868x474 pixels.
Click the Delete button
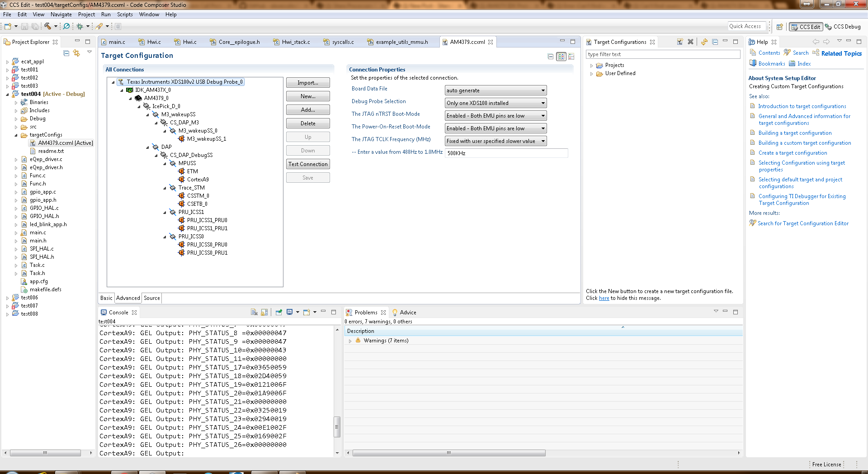308,123
